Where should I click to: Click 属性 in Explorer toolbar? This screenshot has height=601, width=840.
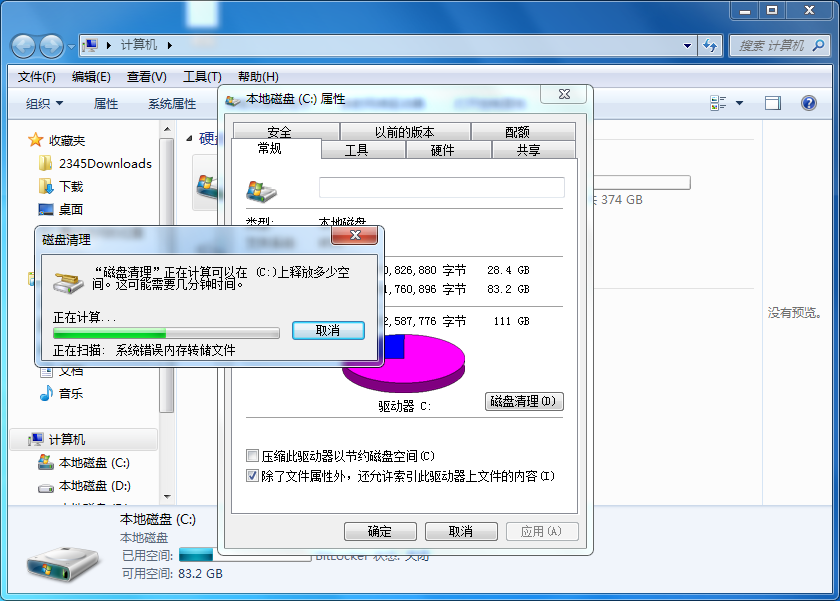[106, 103]
